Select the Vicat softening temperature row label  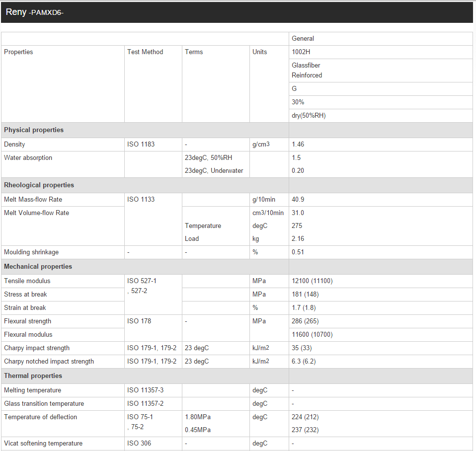click(x=43, y=444)
